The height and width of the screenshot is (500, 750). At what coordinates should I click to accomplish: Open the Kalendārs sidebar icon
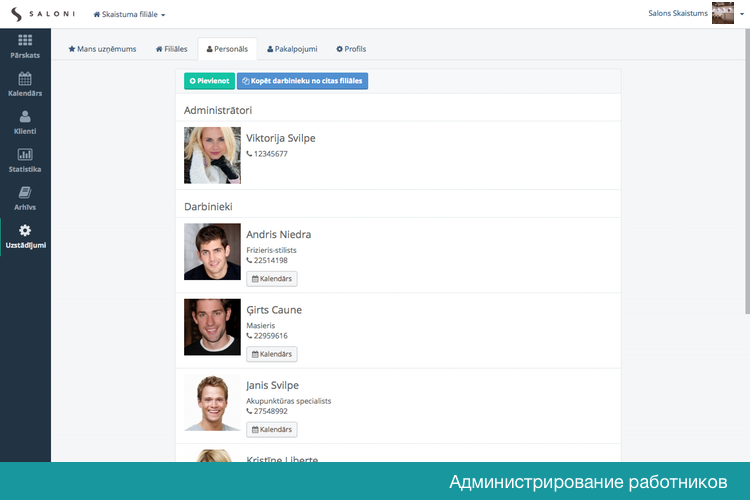click(25, 78)
